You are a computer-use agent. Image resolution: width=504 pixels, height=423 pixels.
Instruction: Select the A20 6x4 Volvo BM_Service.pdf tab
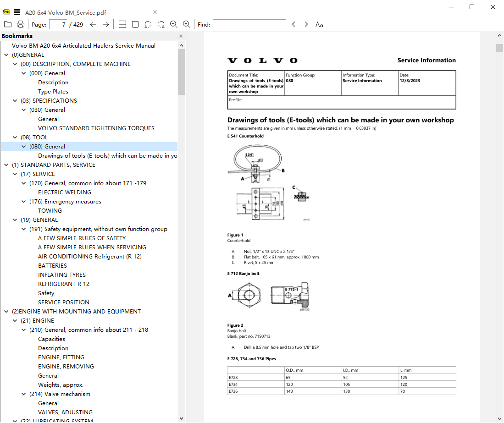[66, 12]
